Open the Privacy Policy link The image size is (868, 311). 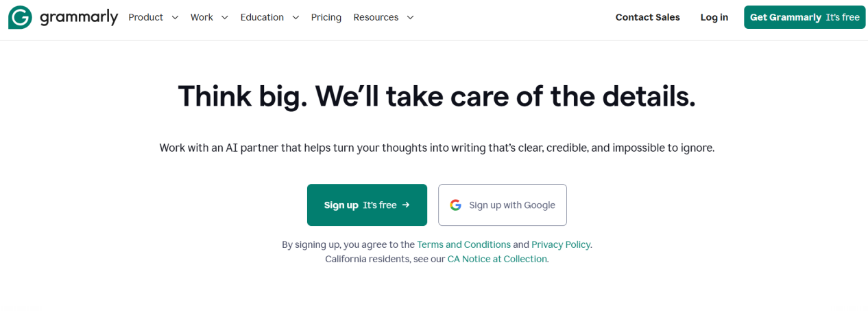(561, 244)
